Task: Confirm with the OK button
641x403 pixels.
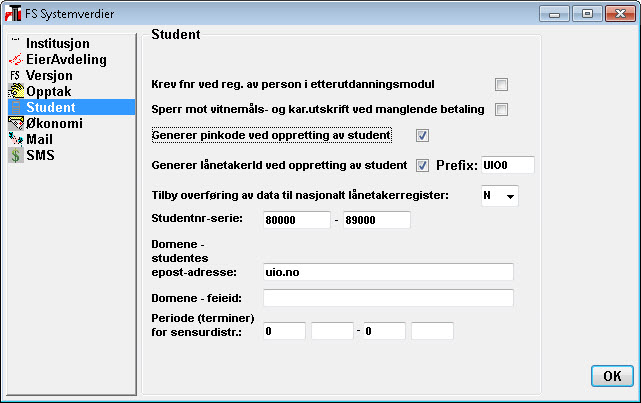Action: pyautogui.click(x=612, y=376)
